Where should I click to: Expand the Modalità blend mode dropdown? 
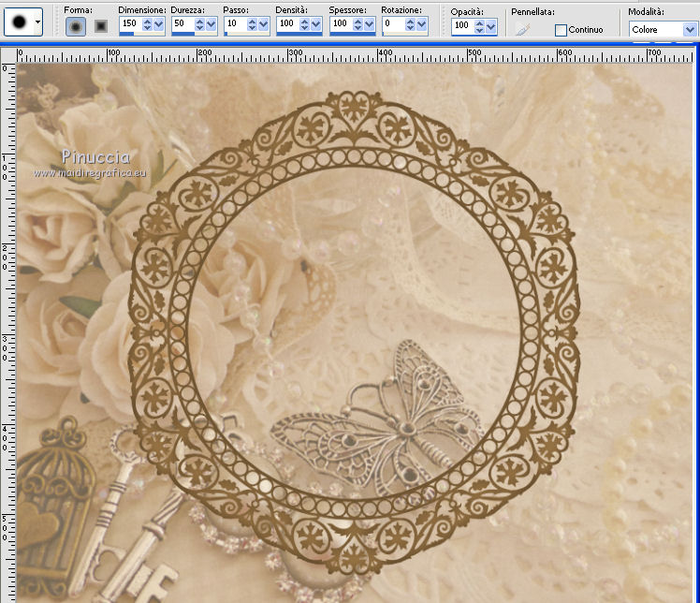(x=690, y=30)
